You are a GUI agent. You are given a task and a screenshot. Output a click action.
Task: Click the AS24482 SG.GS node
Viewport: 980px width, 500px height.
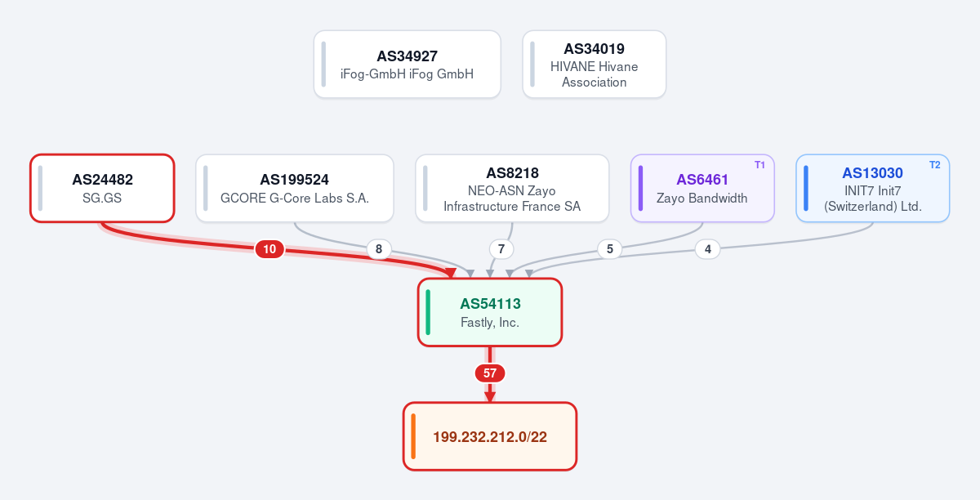click(102, 188)
